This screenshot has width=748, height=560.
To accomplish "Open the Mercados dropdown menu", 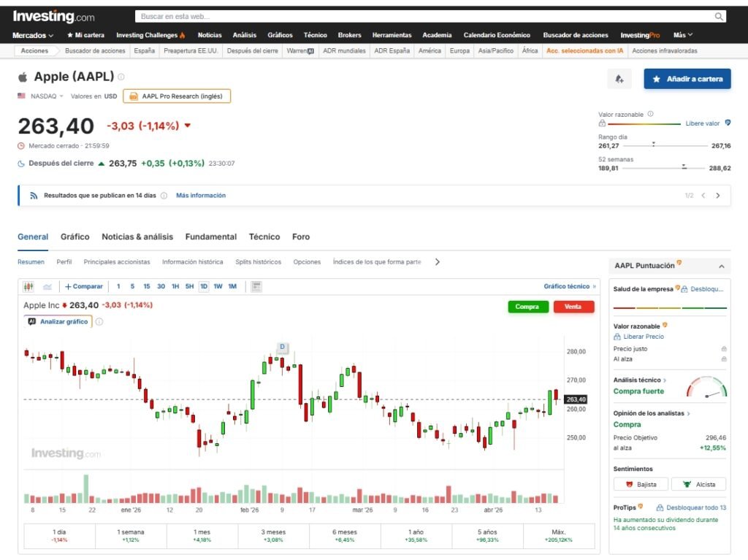I will coord(33,35).
